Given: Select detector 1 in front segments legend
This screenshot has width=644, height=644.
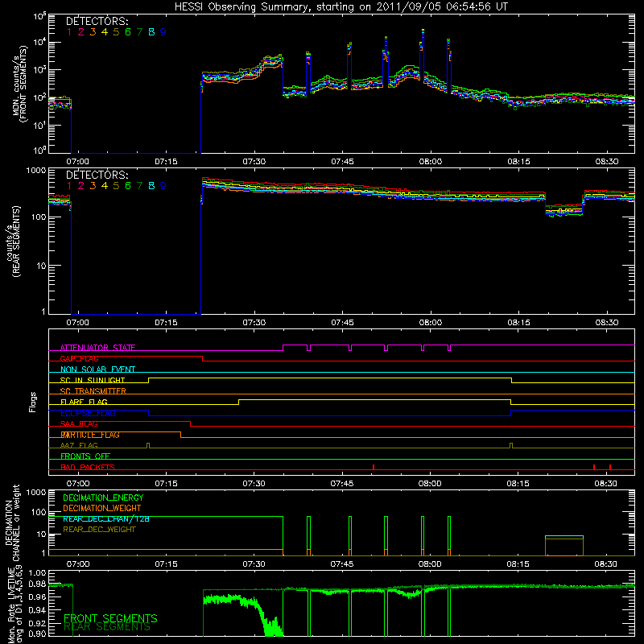Looking at the screenshot, I should point(69,32).
